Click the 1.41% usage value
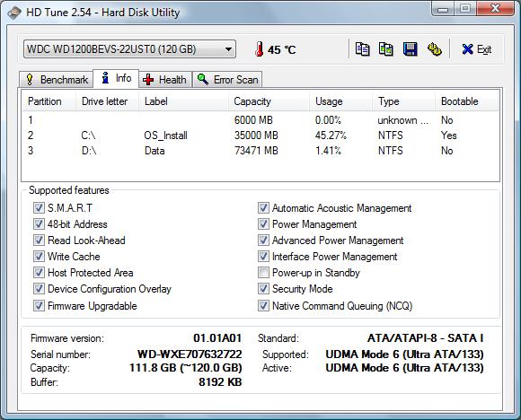This screenshot has height=420, width=521. (x=328, y=151)
